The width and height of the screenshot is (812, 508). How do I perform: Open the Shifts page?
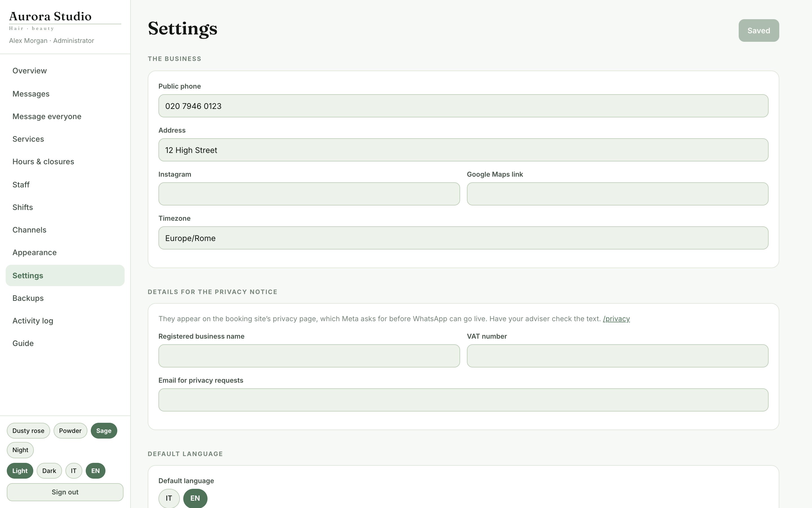point(65,207)
